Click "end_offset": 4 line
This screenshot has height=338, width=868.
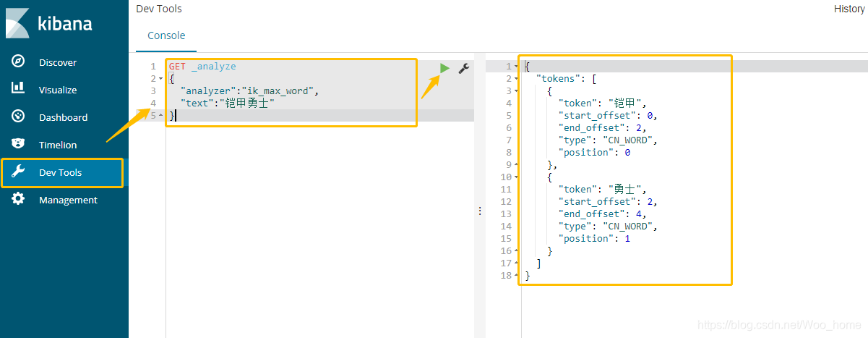coord(602,214)
